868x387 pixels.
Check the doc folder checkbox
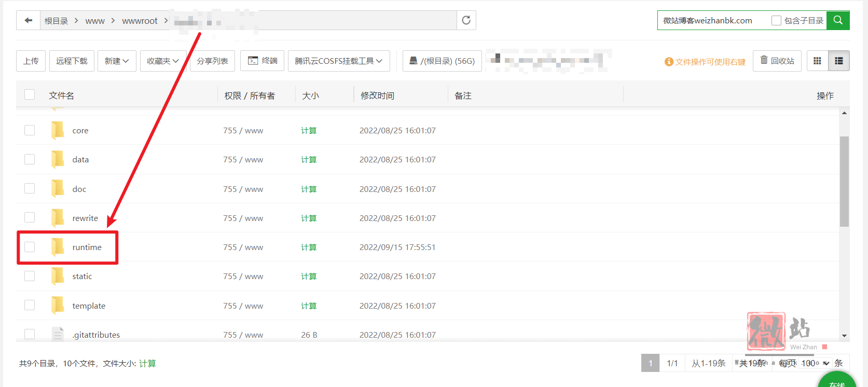[30, 188]
